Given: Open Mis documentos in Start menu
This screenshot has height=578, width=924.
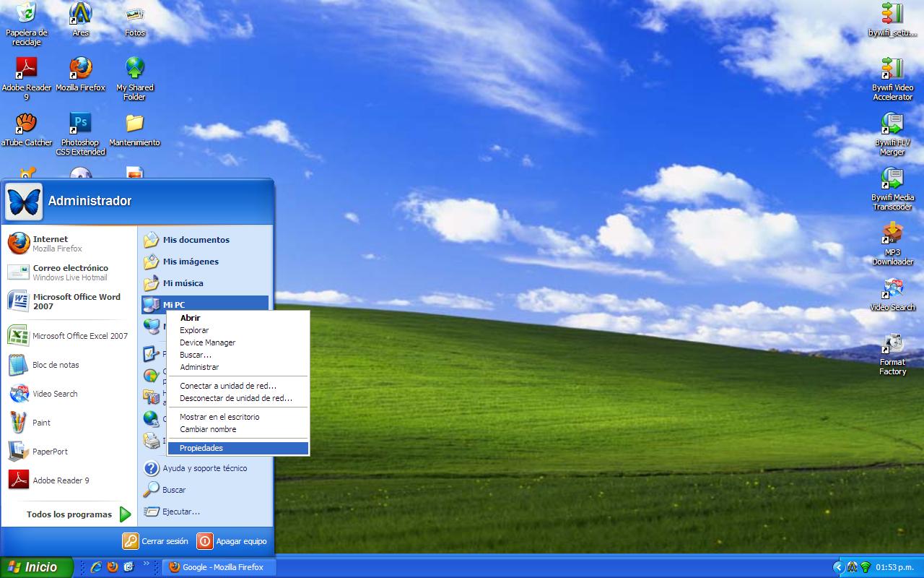Looking at the screenshot, I should (x=205, y=240).
